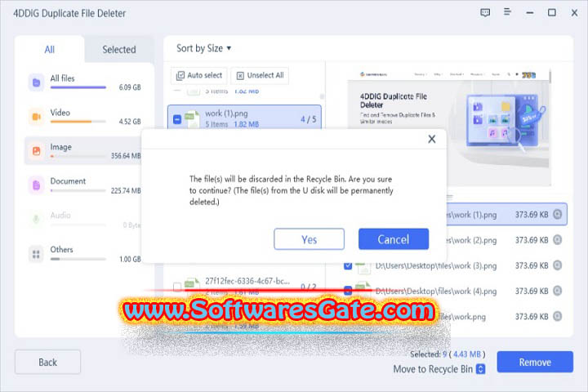Click the Image category icon
Image resolution: width=588 pixels, height=392 pixels.
(x=37, y=151)
